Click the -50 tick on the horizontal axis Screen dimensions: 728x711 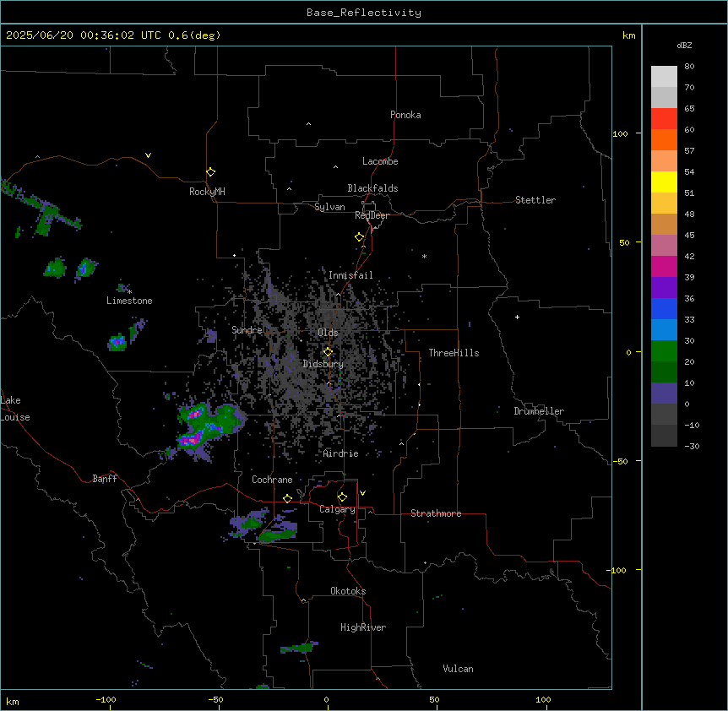point(215,700)
